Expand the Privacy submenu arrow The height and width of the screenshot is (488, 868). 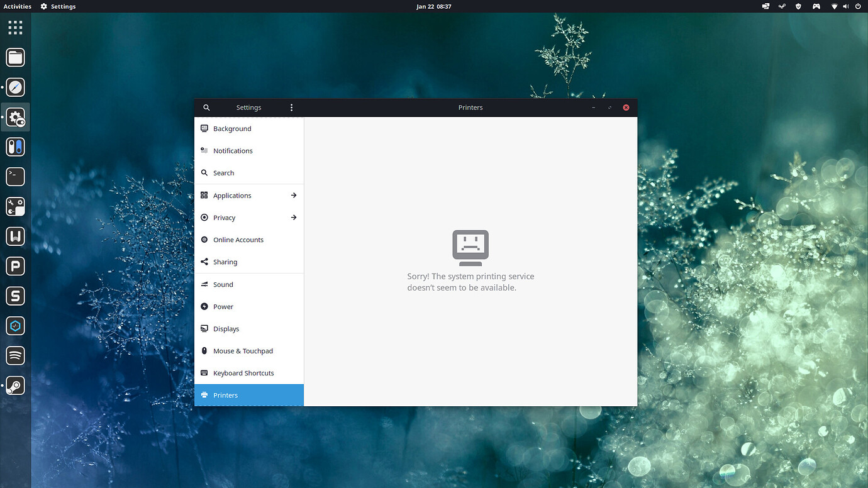293,218
